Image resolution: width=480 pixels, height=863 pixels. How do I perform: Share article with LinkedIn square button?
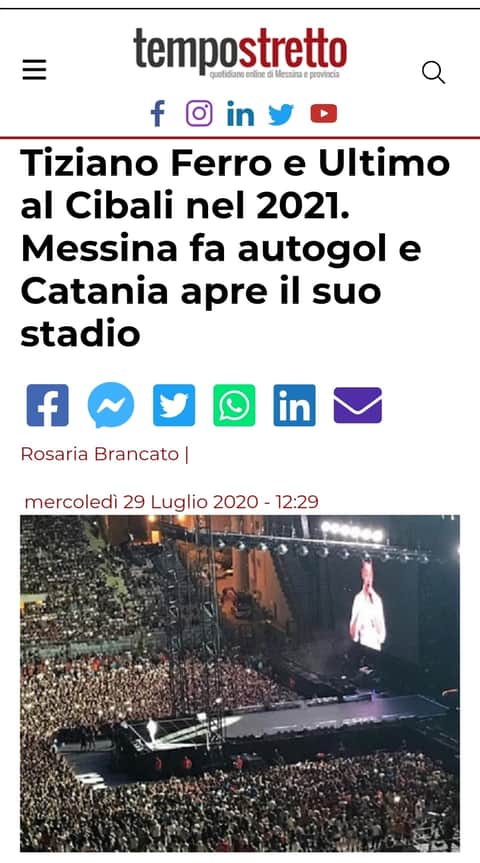(294, 405)
